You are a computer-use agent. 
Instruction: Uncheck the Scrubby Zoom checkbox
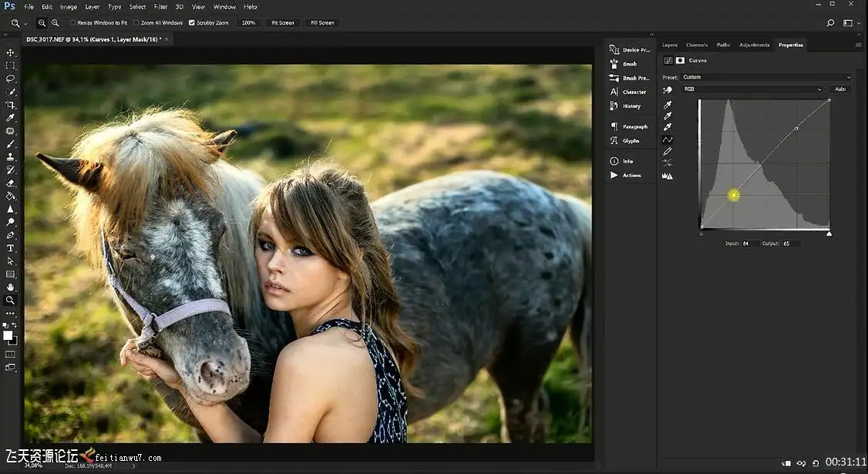click(x=192, y=23)
